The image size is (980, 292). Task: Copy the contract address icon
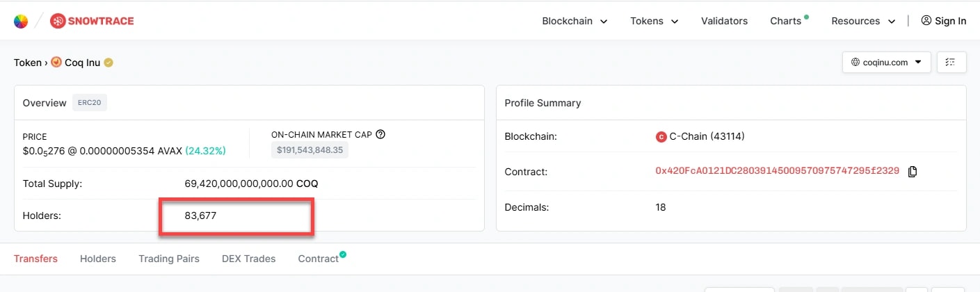913,171
